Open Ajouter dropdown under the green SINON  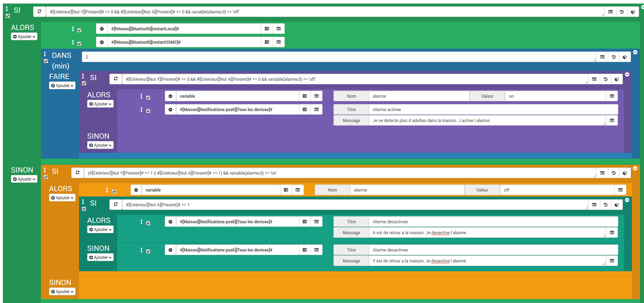point(24,179)
